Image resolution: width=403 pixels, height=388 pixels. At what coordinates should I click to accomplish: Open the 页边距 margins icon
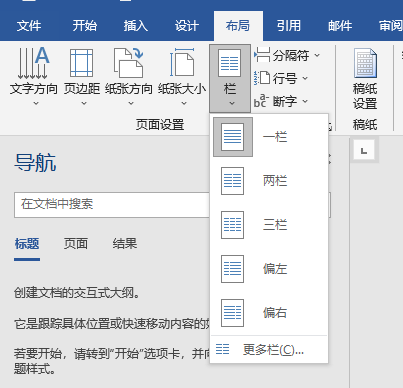coord(82,63)
